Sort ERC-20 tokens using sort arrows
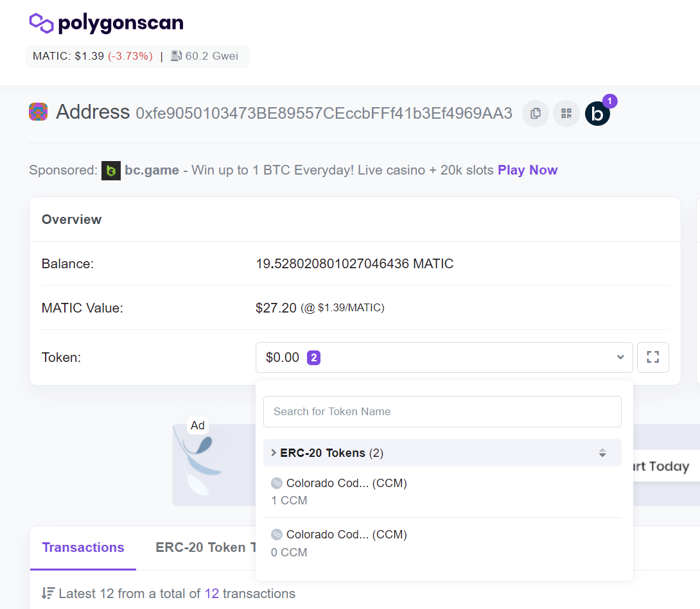 tap(602, 453)
